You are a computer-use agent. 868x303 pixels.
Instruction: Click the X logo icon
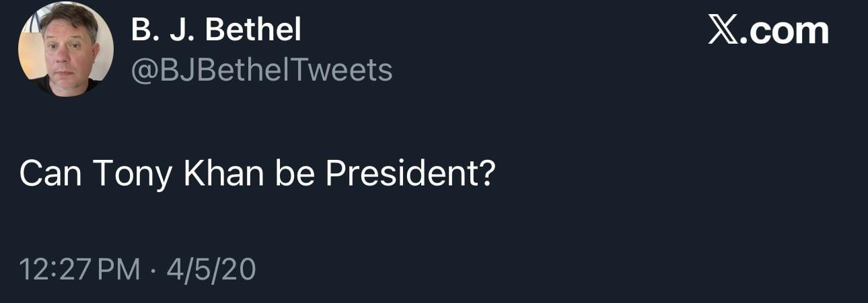pyautogui.click(x=723, y=31)
